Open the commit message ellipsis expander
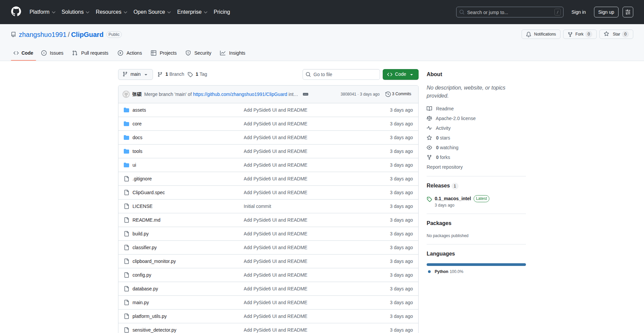Image resolution: width=644 pixels, height=333 pixels. 306,94
